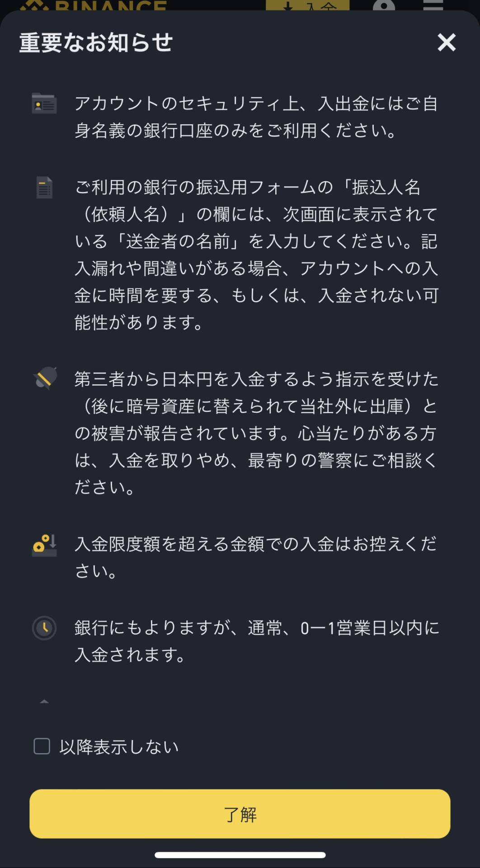Screen dimensions: 480x868
Task: Open the hamburger menu at top right
Action: point(433,6)
